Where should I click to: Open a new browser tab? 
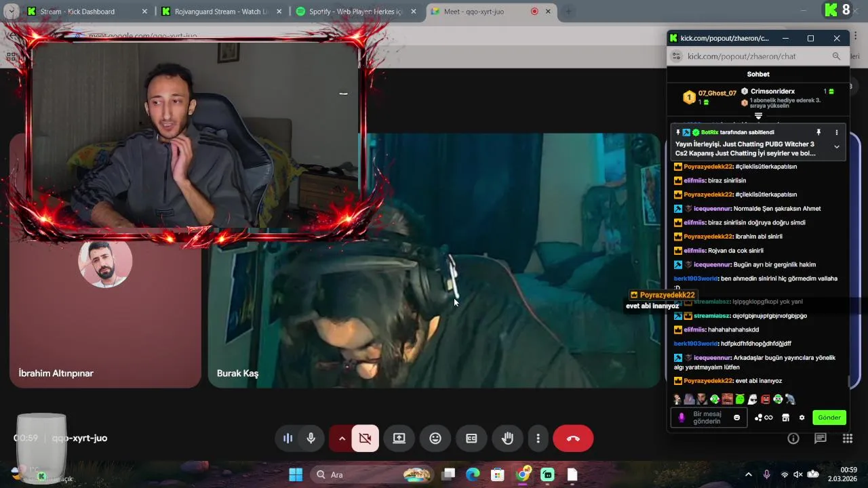click(568, 12)
